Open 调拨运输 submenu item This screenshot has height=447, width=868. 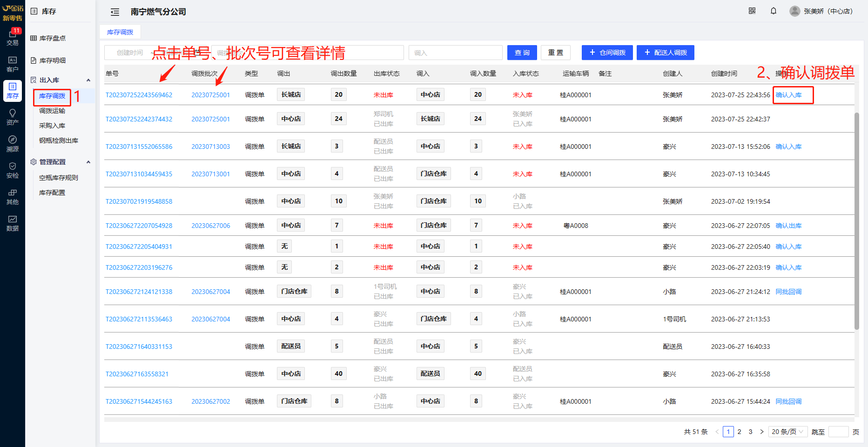pos(52,111)
